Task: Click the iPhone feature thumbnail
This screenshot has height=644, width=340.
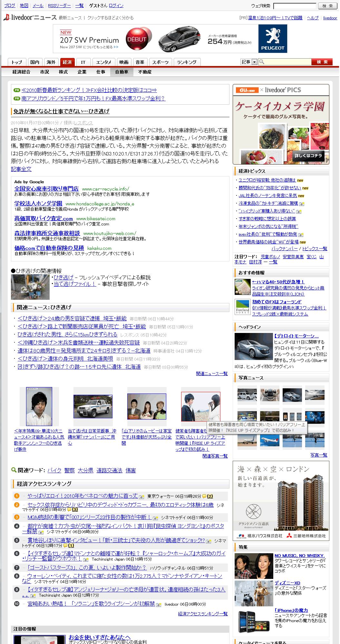Action: click(x=254, y=621)
